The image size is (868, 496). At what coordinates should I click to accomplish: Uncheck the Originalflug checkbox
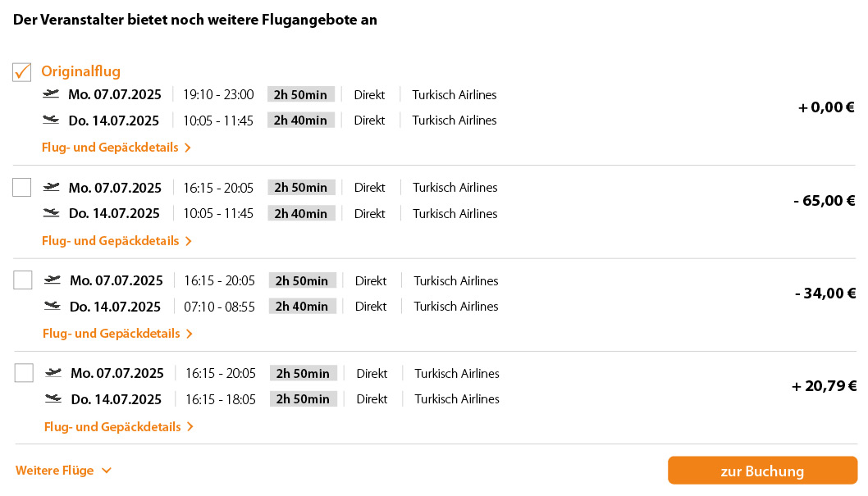(x=22, y=72)
